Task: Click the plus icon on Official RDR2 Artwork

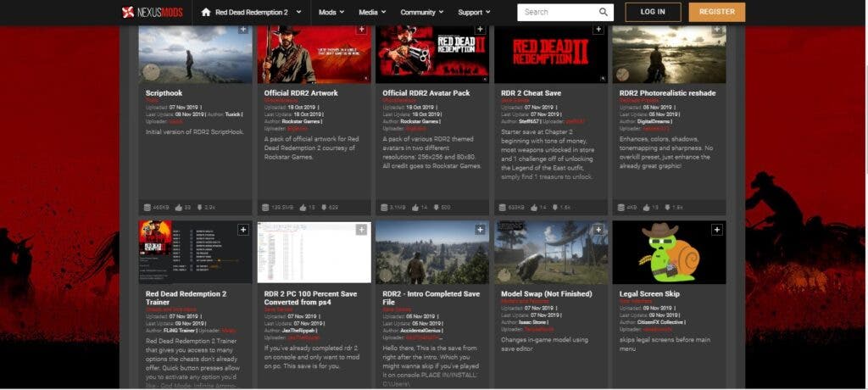Action: [x=361, y=30]
